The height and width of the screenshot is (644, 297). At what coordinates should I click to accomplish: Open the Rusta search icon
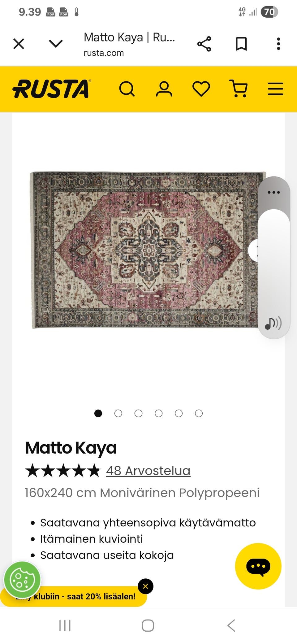(127, 89)
